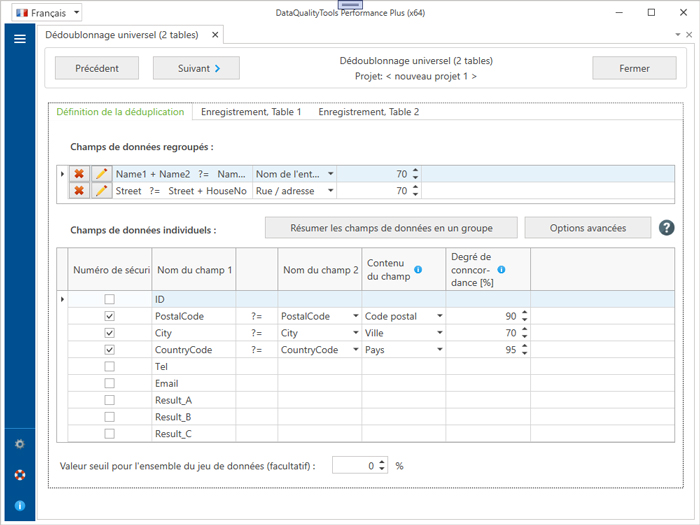
Task: Open settings gear in left sidebar
Action: click(x=19, y=443)
